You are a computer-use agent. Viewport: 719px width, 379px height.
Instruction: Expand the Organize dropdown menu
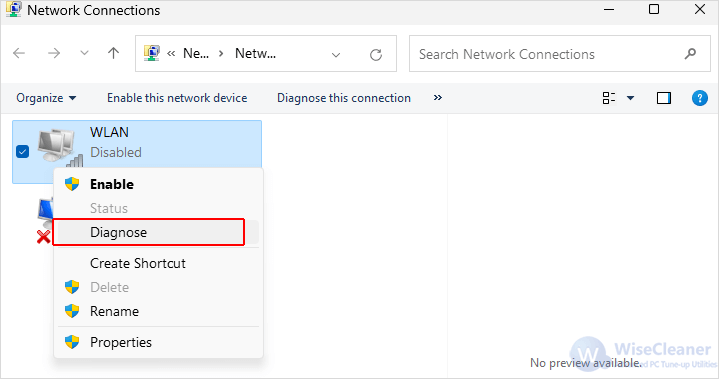click(x=46, y=98)
